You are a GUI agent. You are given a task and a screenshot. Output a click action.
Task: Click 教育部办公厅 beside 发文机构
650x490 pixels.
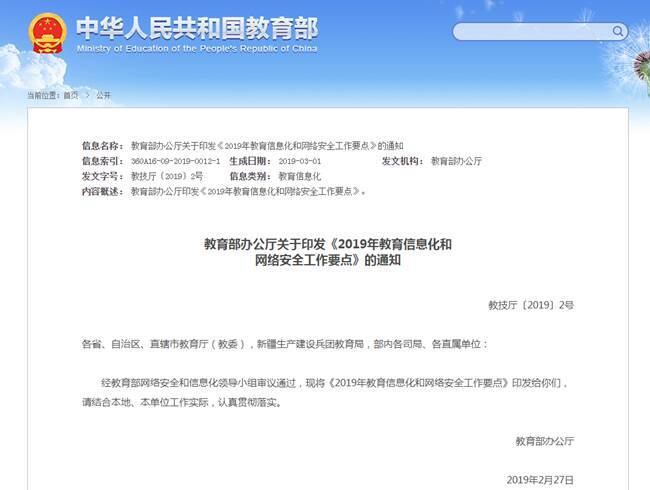pyautogui.click(x=456, y=161)
